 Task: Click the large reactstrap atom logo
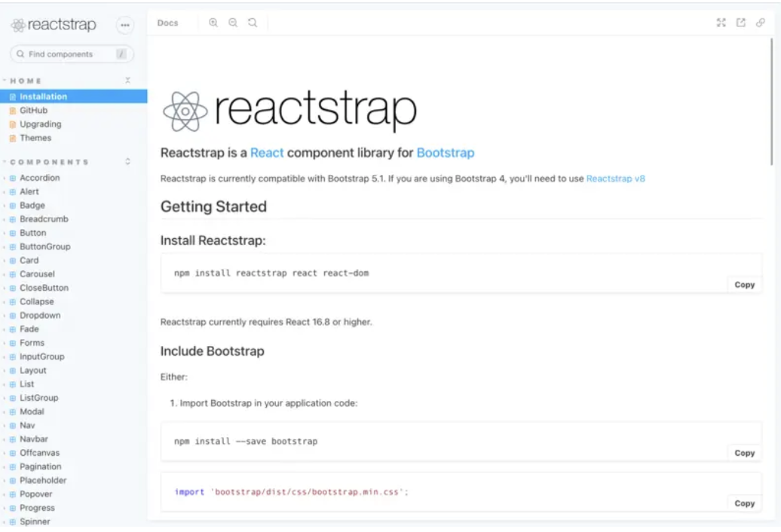coord(185,112)
